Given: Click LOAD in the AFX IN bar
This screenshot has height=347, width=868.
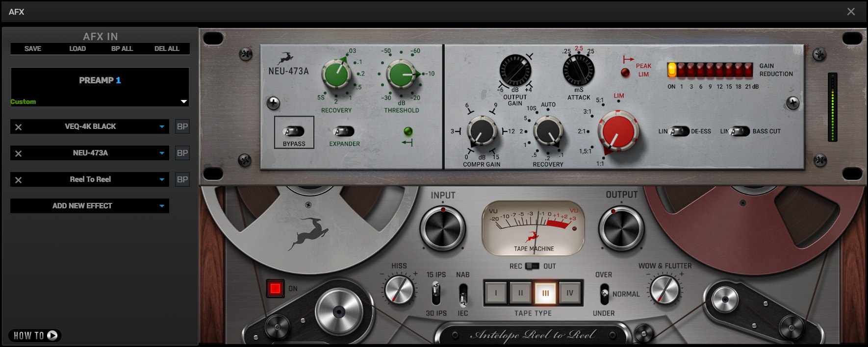Looking at the screenshot, I should [x=77, y=49].
